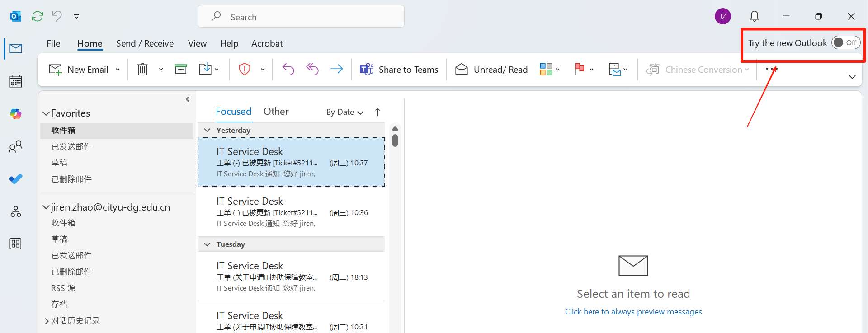Click the Archive box icon

[181, 69]
